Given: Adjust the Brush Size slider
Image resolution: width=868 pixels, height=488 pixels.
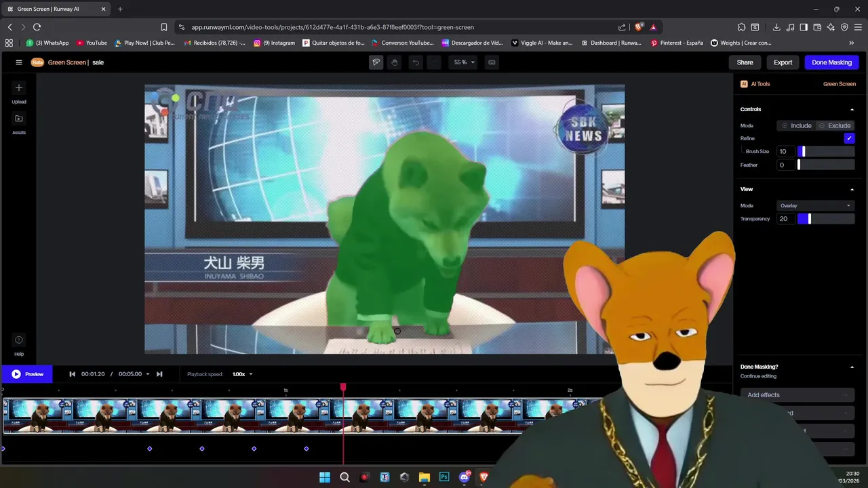Looking at the screenshot, I should click(x=826, y=152).
